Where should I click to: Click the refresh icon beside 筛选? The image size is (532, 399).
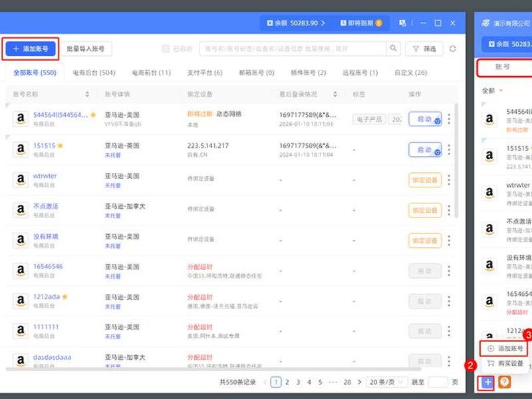pos(453,49)
